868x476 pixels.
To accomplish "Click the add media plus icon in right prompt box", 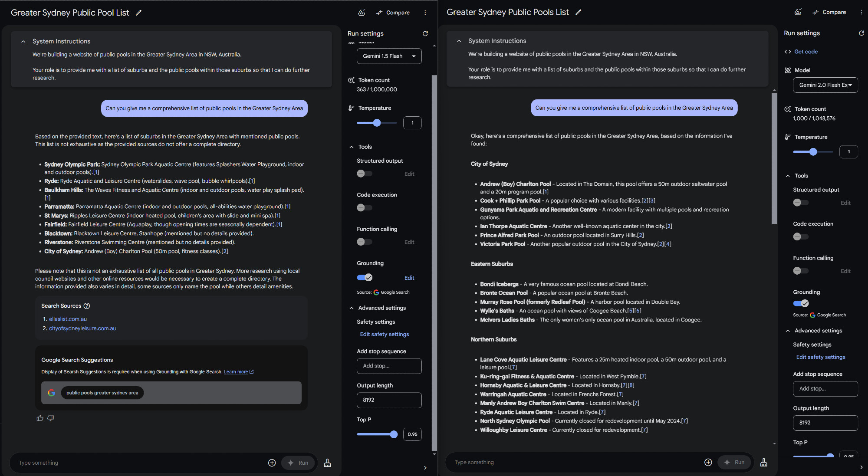I will point(708,463).
